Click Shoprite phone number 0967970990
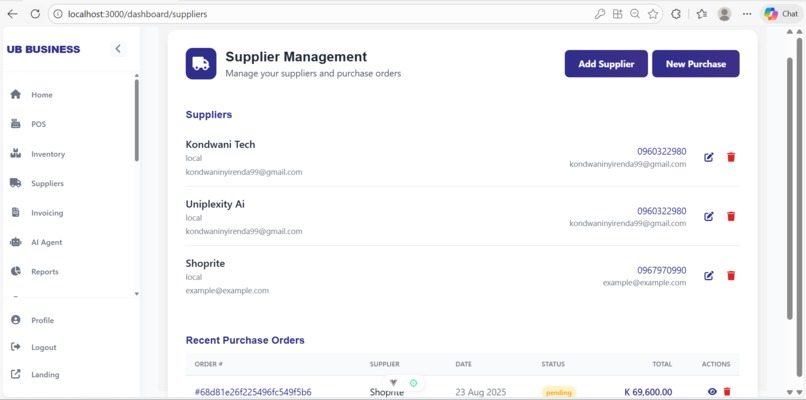Viewport: 806px width, 400px height. [662, 270]
